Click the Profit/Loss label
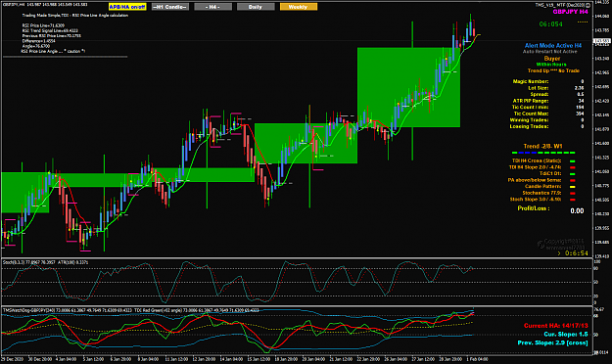 (x=534, y=208)
